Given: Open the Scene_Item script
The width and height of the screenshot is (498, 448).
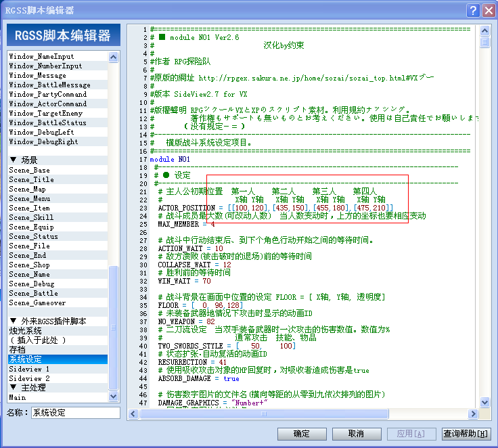Looking at the screenshot, I should coord(58,208).
